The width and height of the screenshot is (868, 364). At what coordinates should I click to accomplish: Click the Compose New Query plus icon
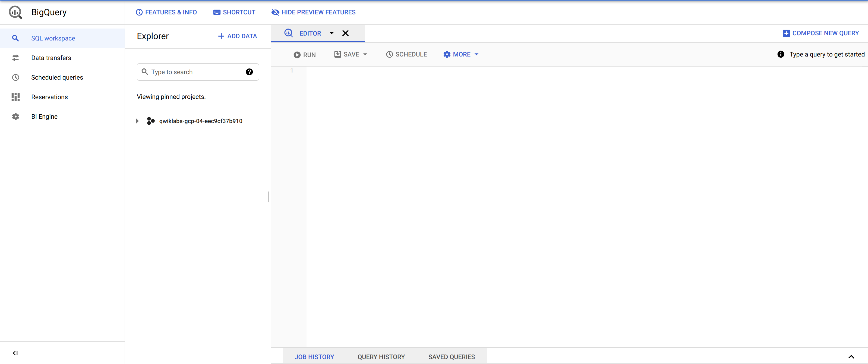786,33
